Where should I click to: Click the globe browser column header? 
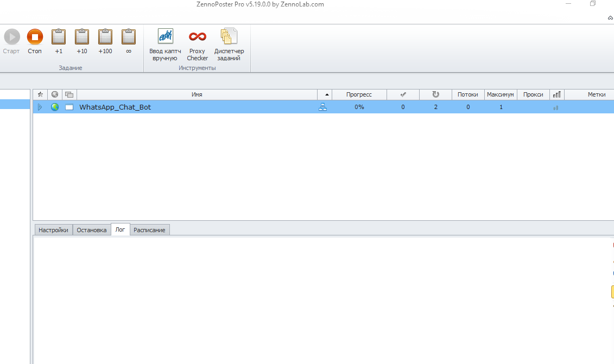(x=55, y=94)
